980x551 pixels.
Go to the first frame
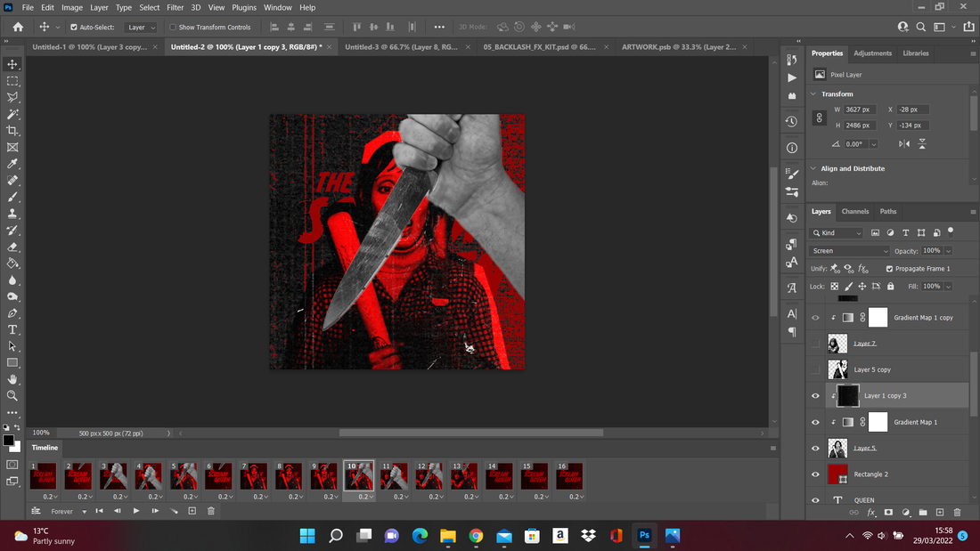coord(100,511)
